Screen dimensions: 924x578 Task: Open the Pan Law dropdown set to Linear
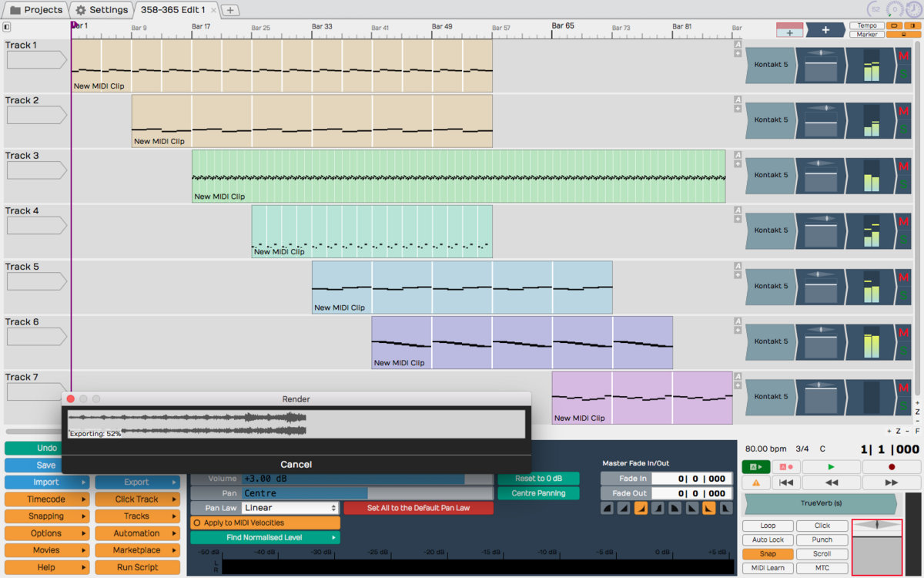coord(290,508)
